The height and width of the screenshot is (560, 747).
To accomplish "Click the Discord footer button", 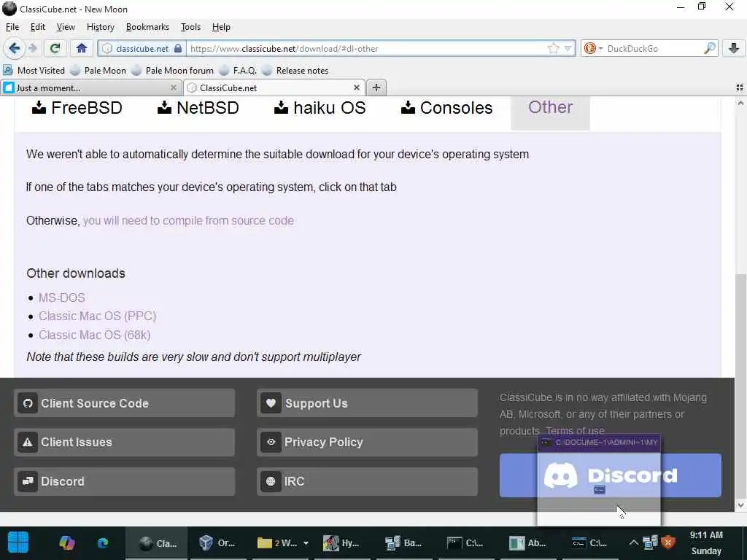I will tap(124, 481).
